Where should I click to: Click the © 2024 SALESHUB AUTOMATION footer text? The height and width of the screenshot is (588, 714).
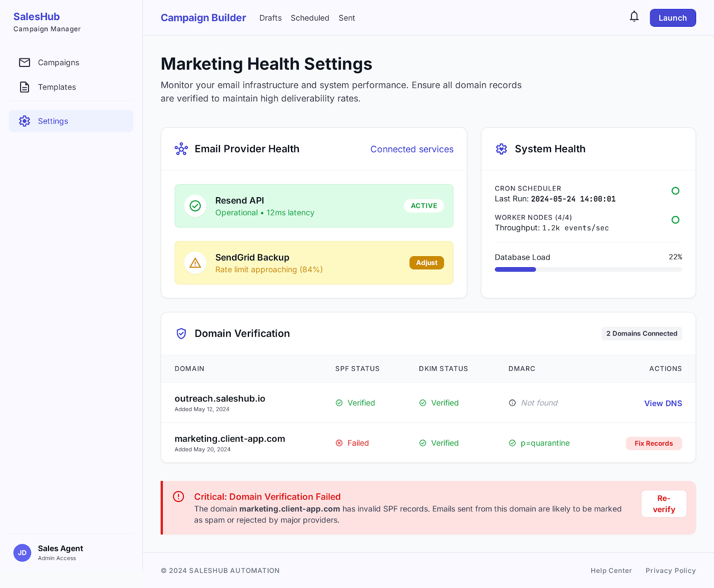pos(220,571)
